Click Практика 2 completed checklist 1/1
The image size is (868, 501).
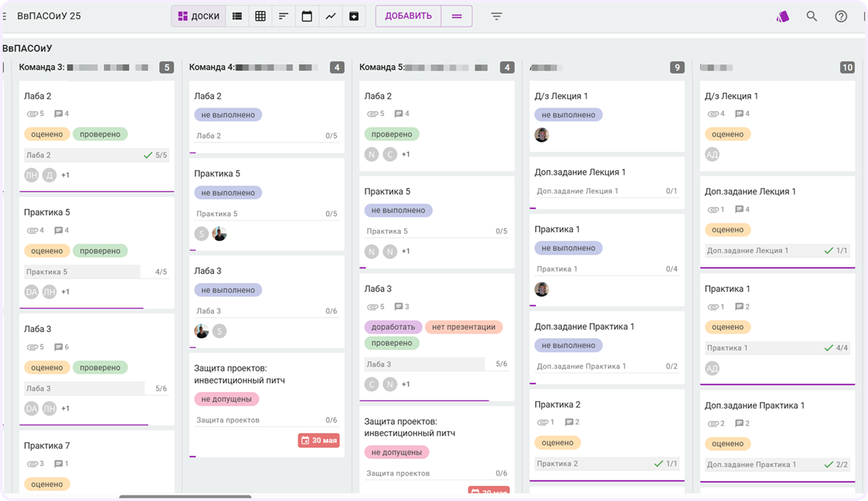[x=606, y=463]
